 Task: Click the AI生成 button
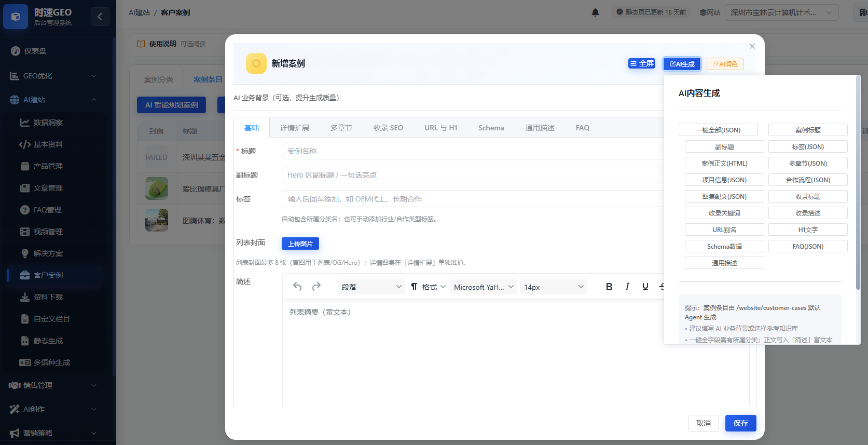click(x=682, y=64)
